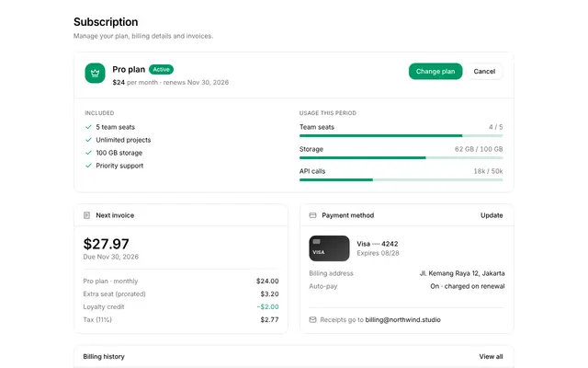The width and height of the screenshot is (588, 368).
Task: Click the Payment method card icon
Action: pos(312,215)
